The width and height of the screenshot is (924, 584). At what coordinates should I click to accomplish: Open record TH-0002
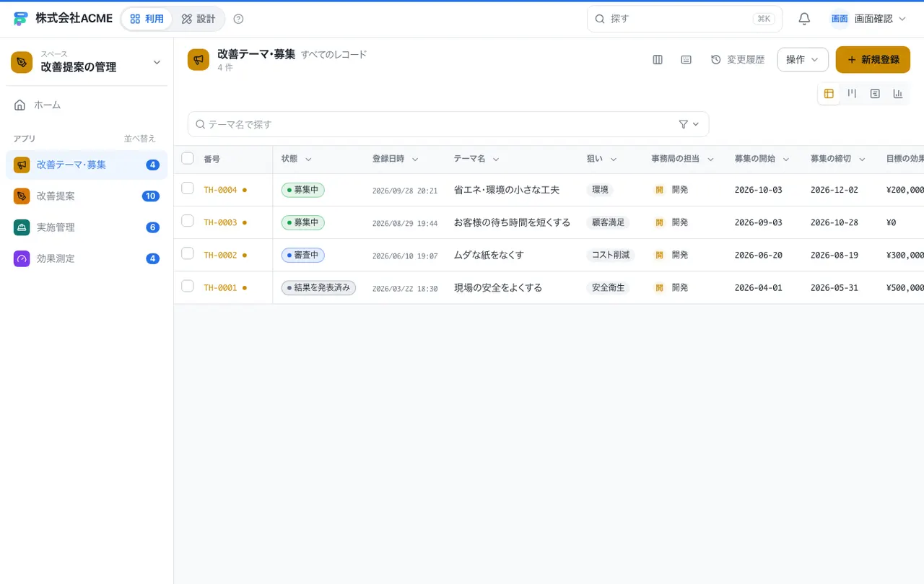[220, 255]
